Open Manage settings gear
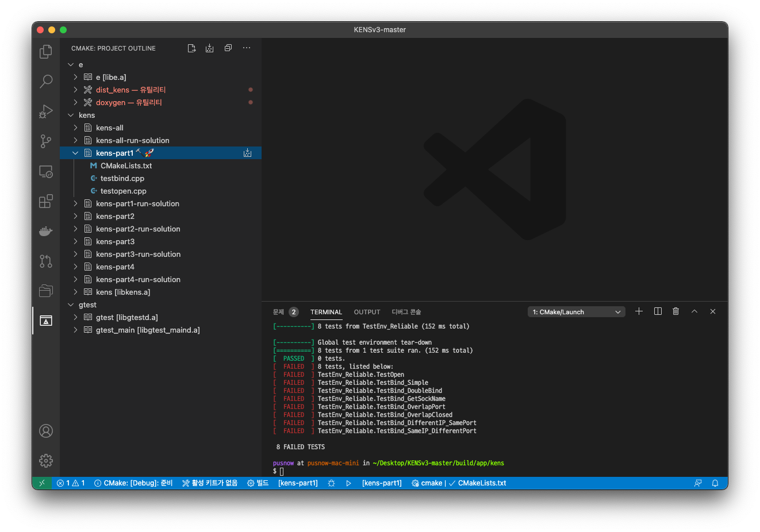Screen dimensions: 760x532 click(46, 460)
